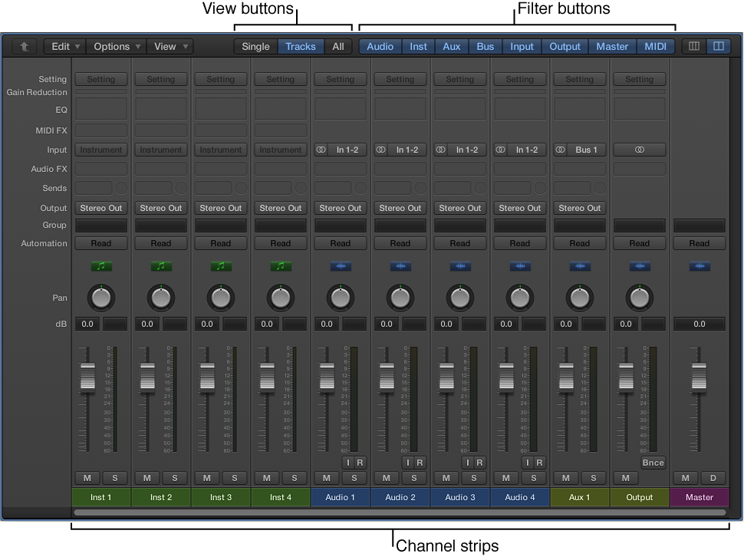Click the up-arrow icon at top-left of mixer
This screenshot has height=560, width=744.
(x=23, y=46)
